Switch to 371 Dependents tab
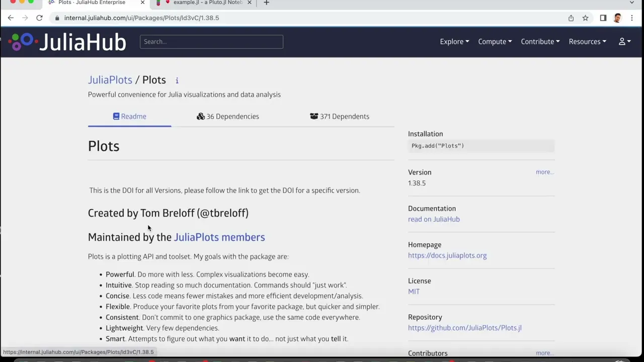This screenshot has width=644, height=362. click(x=340, y=116)
